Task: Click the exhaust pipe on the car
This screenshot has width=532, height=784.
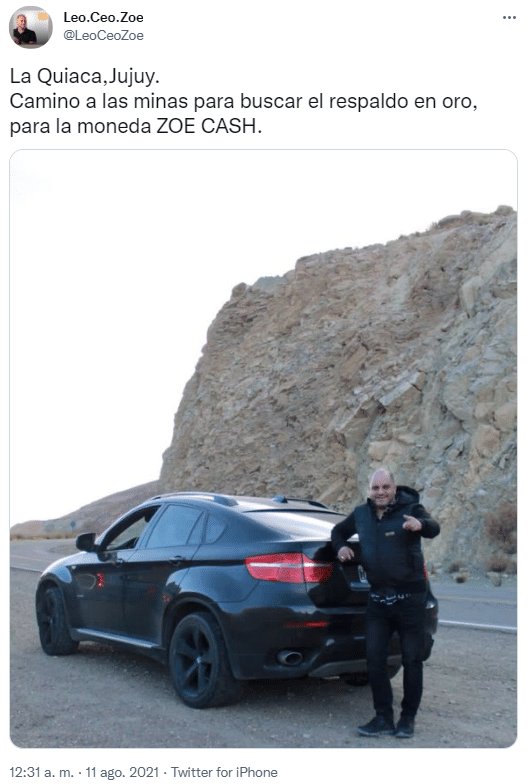Action: click(x=289, y=656)
